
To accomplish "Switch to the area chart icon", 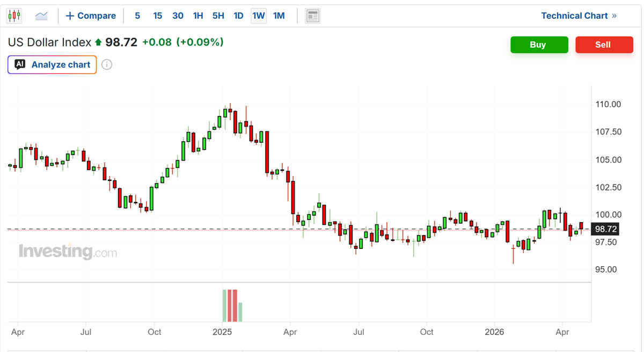I will pos(42,16).
